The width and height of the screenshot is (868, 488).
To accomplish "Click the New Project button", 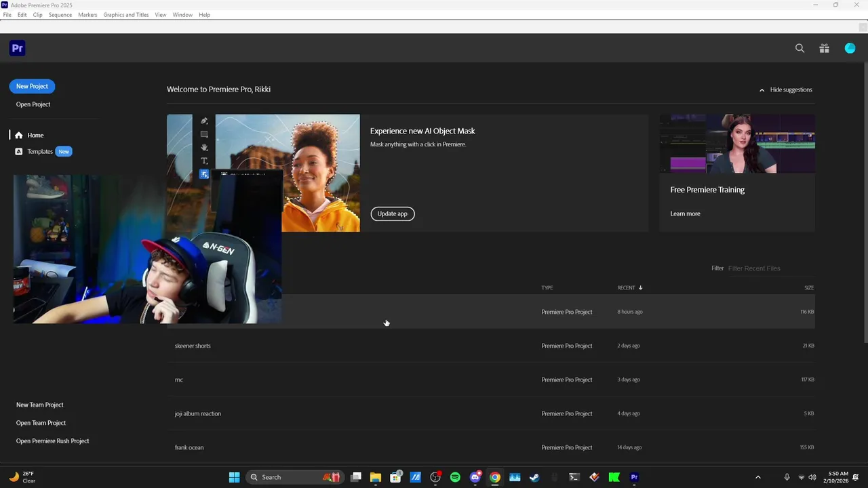I will (x=32, y=86).
